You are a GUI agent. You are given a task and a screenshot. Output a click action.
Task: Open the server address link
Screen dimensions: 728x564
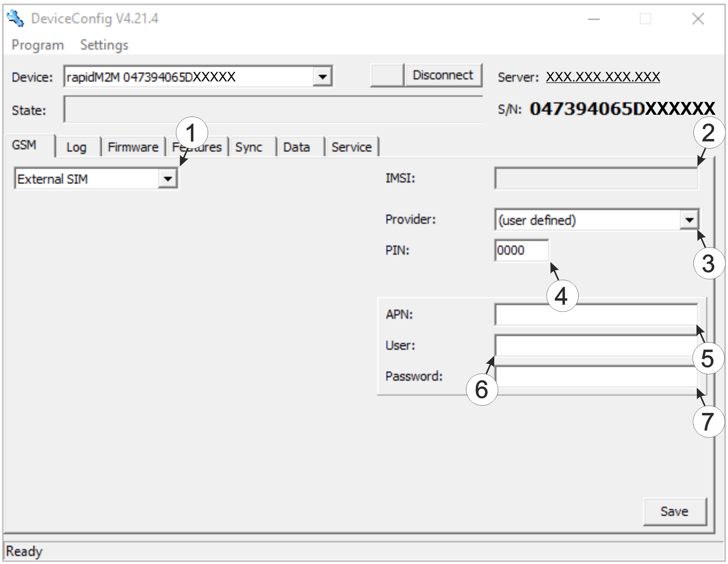click(x=603, y=77)
